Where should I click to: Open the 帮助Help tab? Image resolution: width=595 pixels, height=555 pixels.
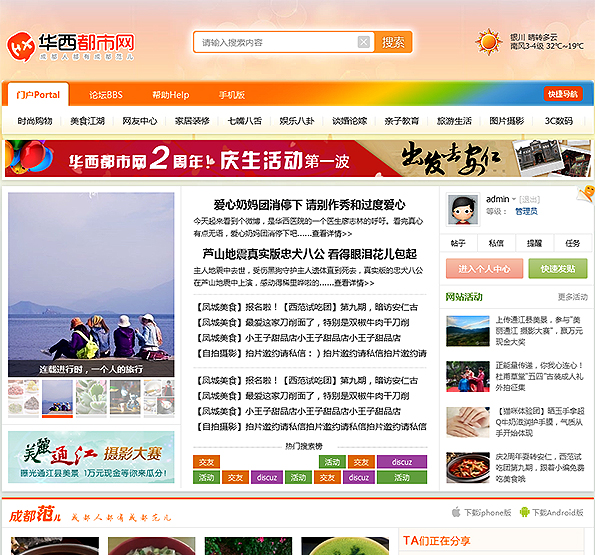[171, 95]
